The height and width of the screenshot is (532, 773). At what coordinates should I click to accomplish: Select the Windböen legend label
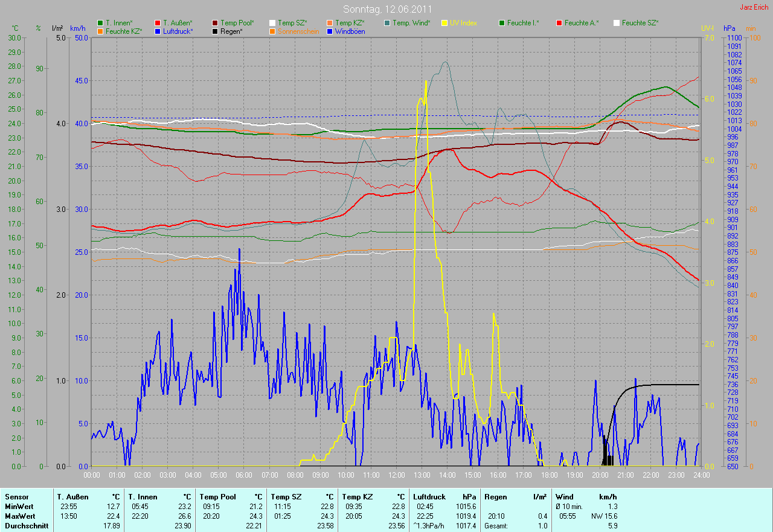tap(350, 31)
